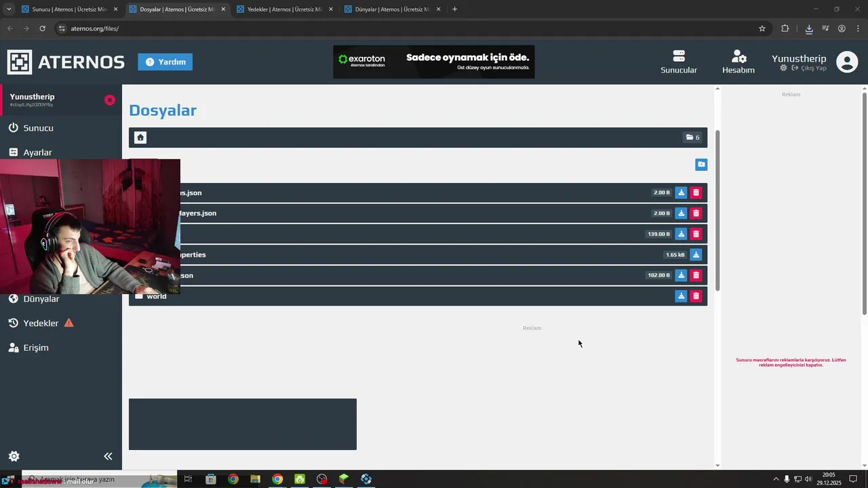This screenshot has height=488, width=868.
Task: Bookmark this page with star icon
Action: pos(762,28)
